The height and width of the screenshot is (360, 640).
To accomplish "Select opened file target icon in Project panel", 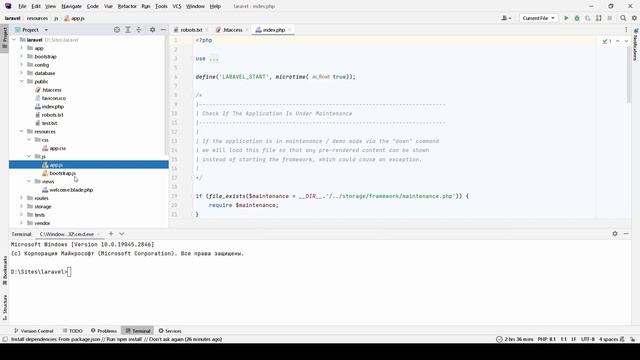I will (x=117, y=30).
